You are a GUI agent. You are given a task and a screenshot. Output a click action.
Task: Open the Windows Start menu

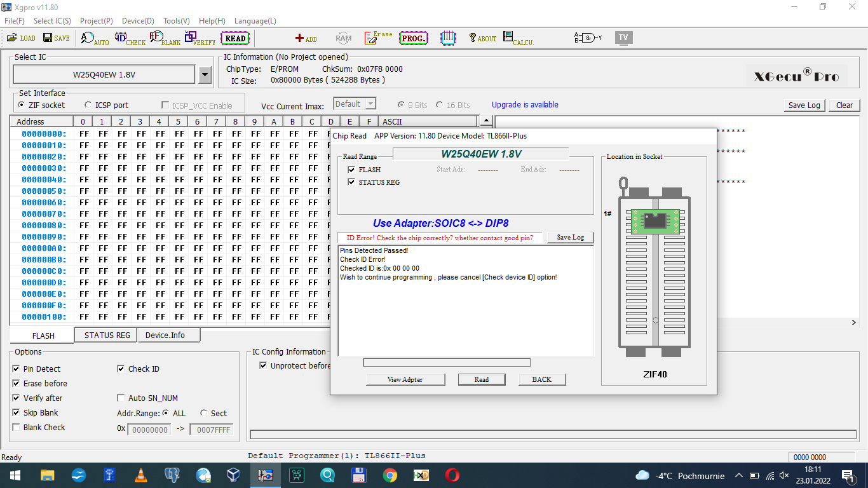[14, 475]
